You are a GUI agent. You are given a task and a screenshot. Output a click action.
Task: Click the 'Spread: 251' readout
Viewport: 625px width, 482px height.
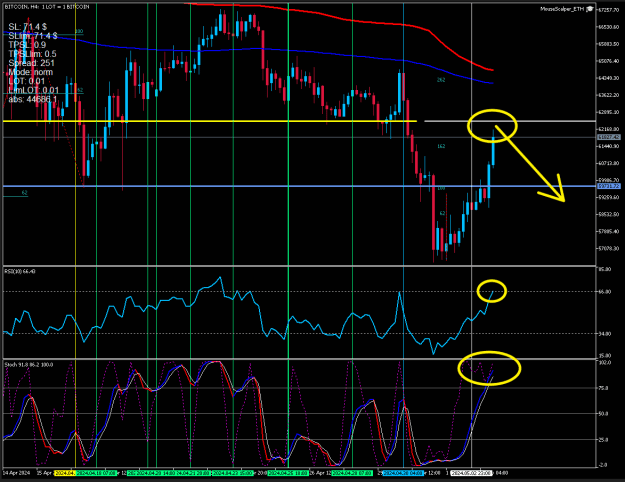click(x=31, y=63)
